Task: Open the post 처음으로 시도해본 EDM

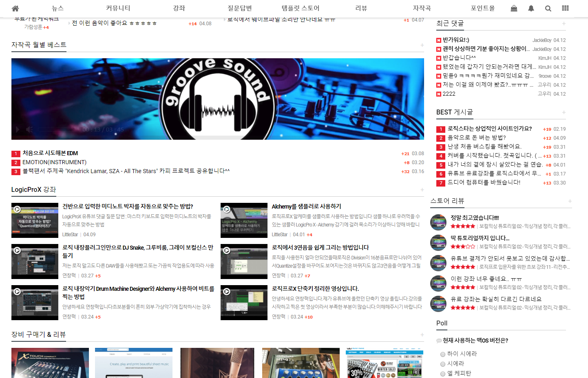Action: coord(50,153)
